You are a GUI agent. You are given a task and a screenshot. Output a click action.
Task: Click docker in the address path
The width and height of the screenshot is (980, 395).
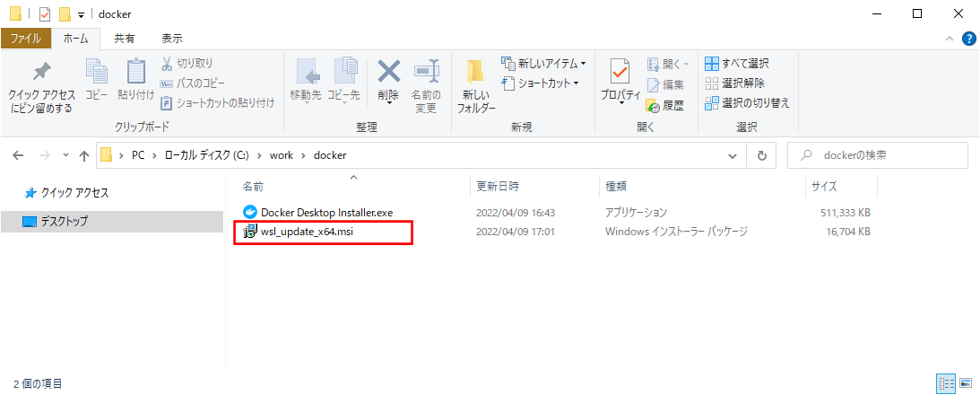[x=329, y=155]
